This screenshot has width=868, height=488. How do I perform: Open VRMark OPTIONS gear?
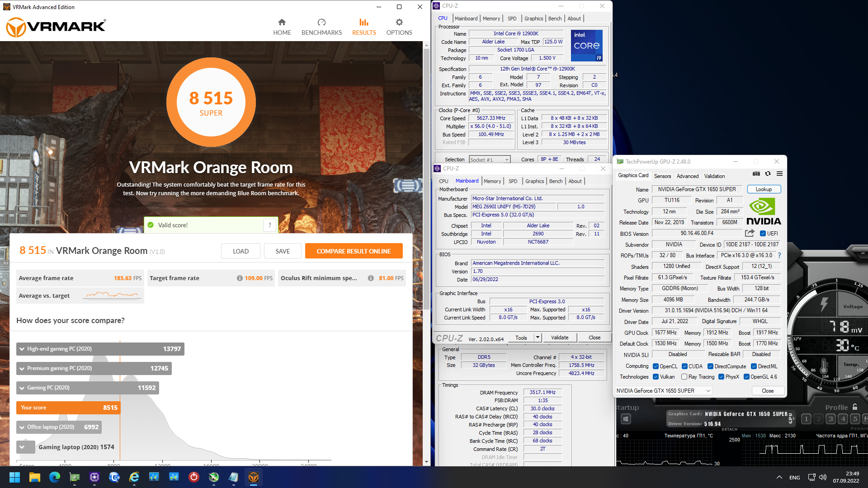tap(399, 27)
